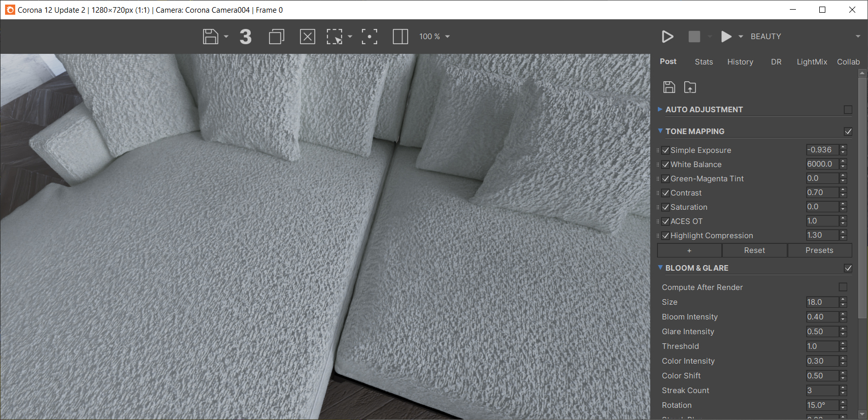This screenshot has width=868, height=420.
Task: Enable the AUTO ADJUSTMENT checkbox
Action: click(848, 110)
